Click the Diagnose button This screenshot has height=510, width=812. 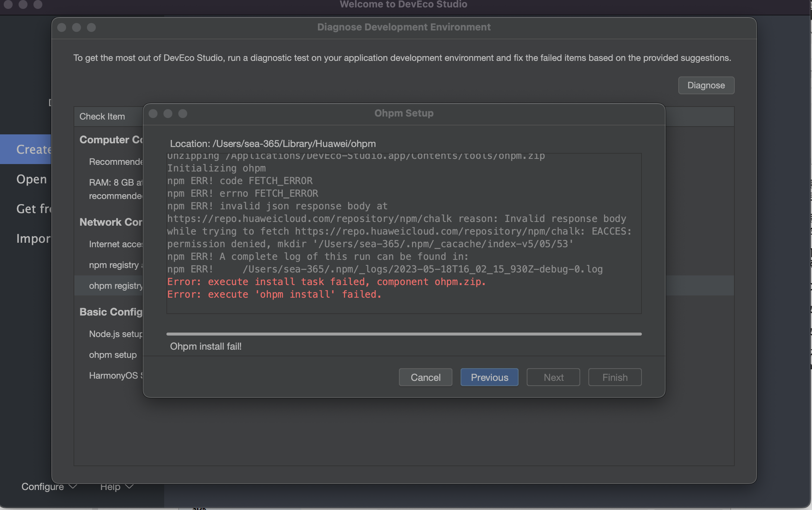pyautogui.click(x=706, y=85)
